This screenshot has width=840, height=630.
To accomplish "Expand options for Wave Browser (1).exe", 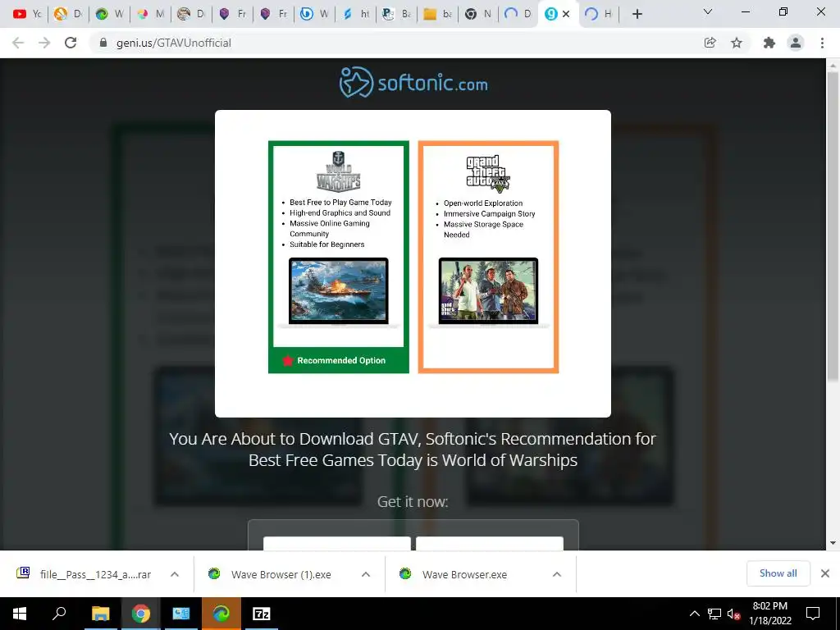I will click(366, 574).
